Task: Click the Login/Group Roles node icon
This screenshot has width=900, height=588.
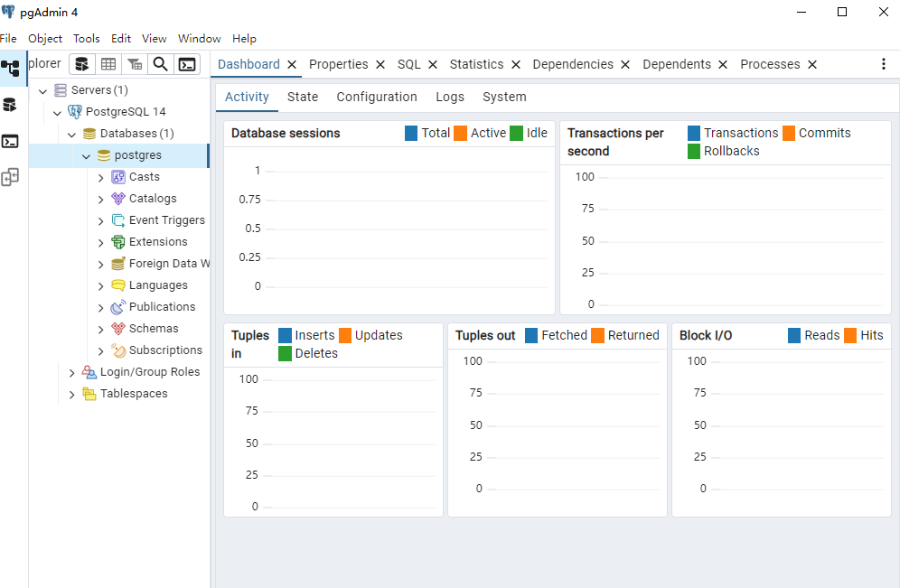Action: 89,372
